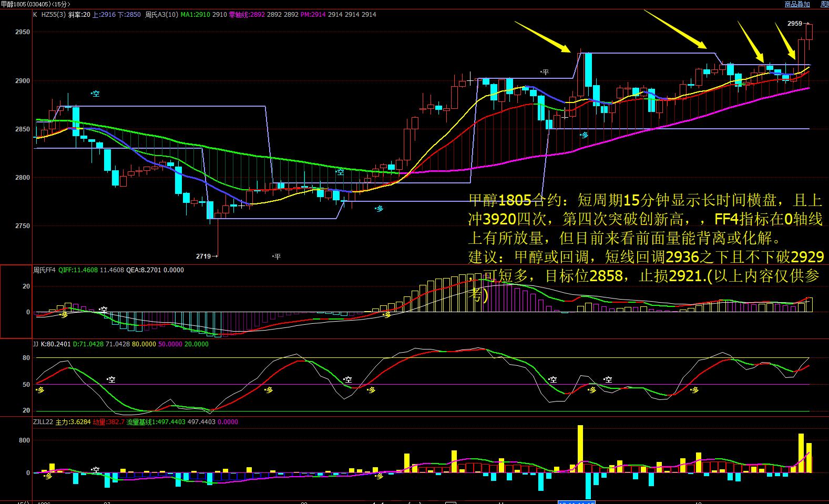Viewport: 829px width, 504px height.
Task: Select the 周氏FF4 indicator panel label
Action: (x=44, y=270)
